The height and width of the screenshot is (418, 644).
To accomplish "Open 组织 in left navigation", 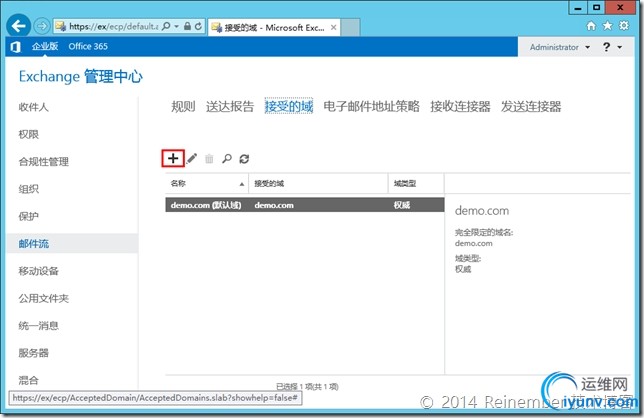I will pyautogui.click(x=28, y=189).
